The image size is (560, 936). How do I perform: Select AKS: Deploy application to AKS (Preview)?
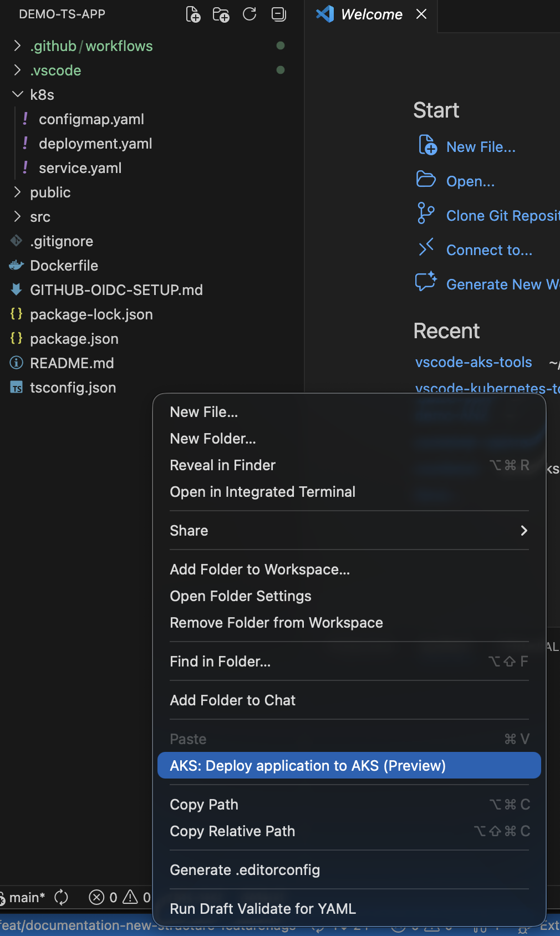[349, 765]
